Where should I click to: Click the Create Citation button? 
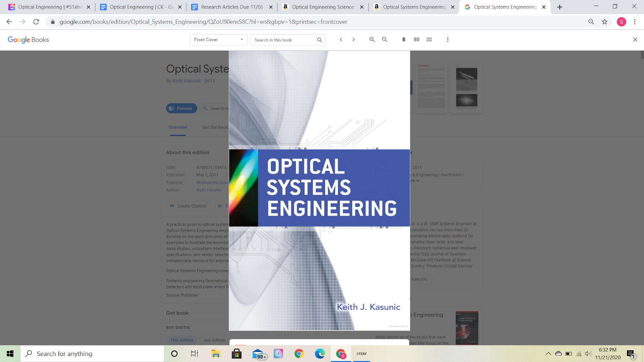tap(189, 206)
